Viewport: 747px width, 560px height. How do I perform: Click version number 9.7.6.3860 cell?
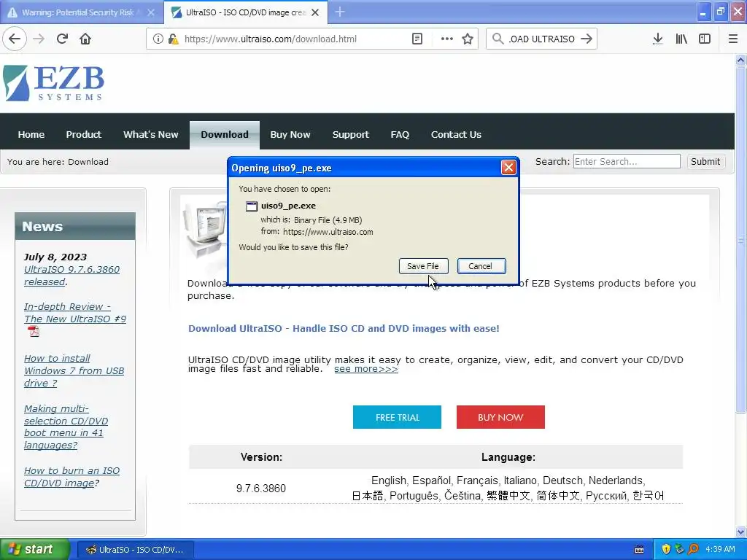[261, 489]
